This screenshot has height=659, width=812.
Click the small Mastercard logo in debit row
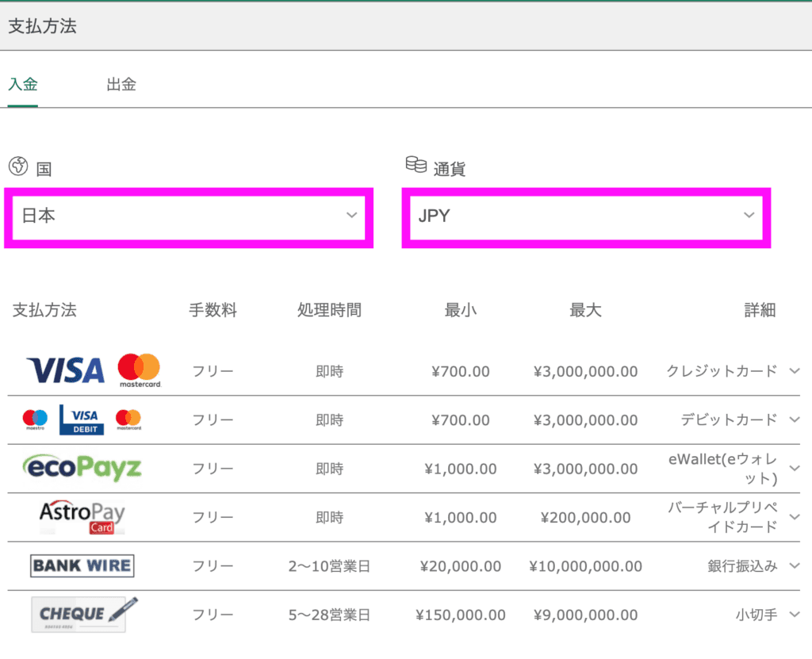point(128,420)
